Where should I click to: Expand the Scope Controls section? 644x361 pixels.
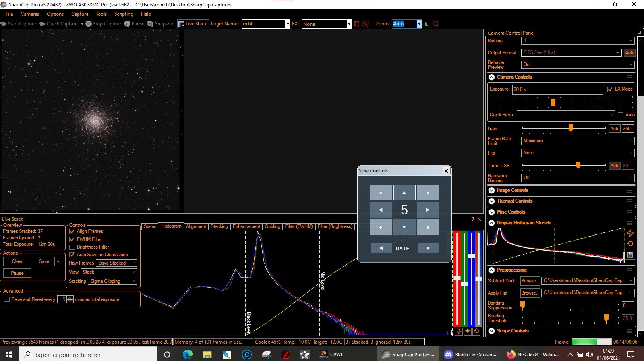pos(492,331)
